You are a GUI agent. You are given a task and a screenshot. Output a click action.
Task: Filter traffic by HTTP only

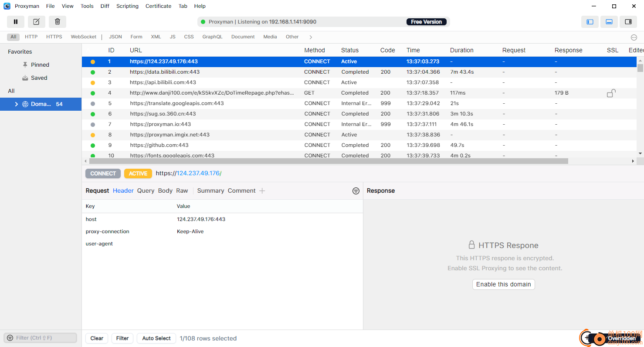pyautogui.click(x=31, y=37)
